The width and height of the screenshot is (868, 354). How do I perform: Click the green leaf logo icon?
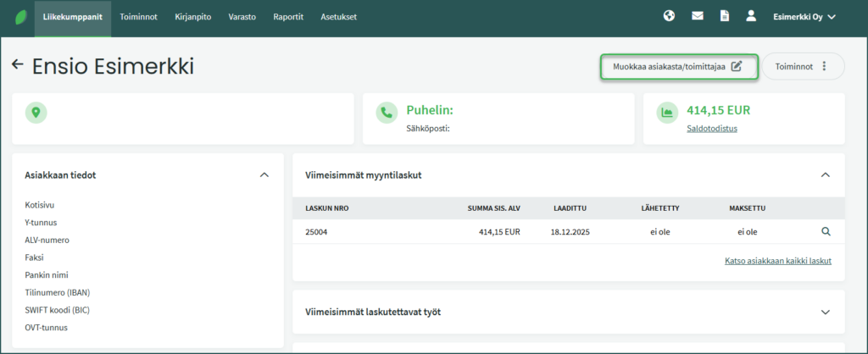point(17,17)
